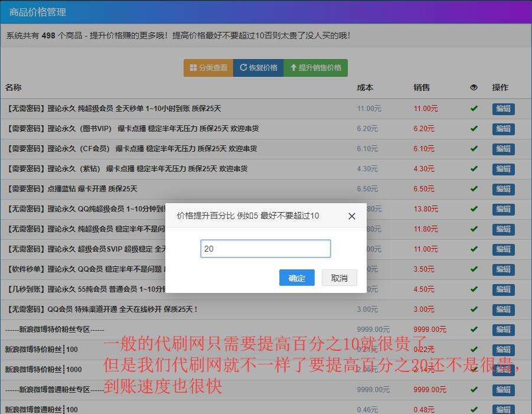The height and width of the screenshot is (414, 532).
Task: Toggle the status check for CF会员 product
Action: 474,149
